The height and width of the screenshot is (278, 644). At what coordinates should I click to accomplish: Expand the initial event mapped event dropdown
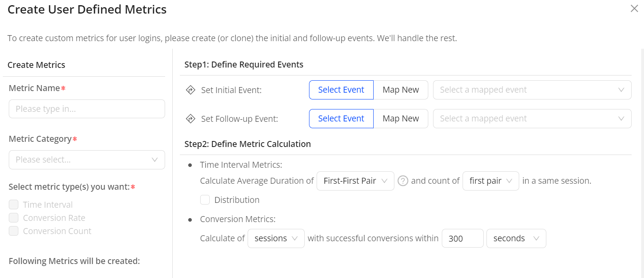pyautogui.click(x=532, y=90)
